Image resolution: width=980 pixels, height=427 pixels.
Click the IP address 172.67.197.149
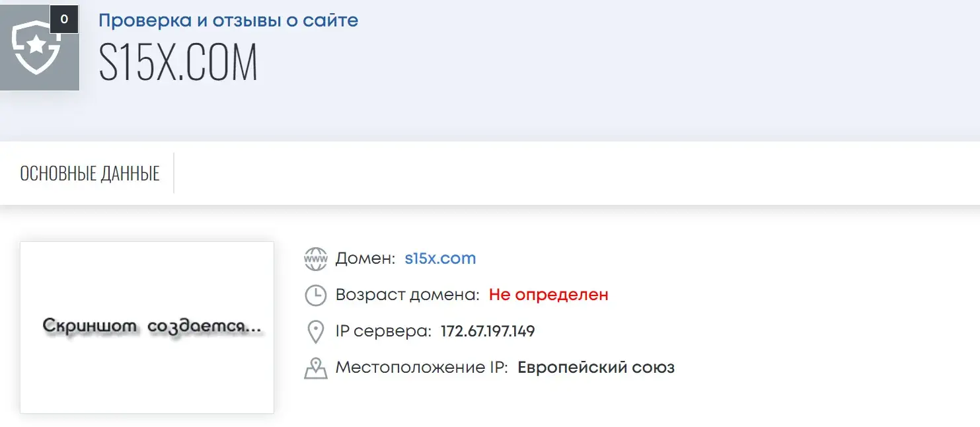(488, 331)
